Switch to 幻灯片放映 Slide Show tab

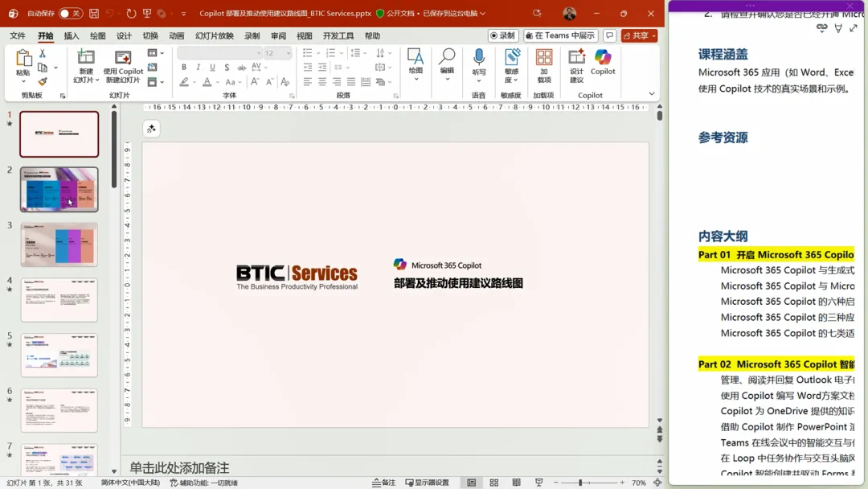215,35
